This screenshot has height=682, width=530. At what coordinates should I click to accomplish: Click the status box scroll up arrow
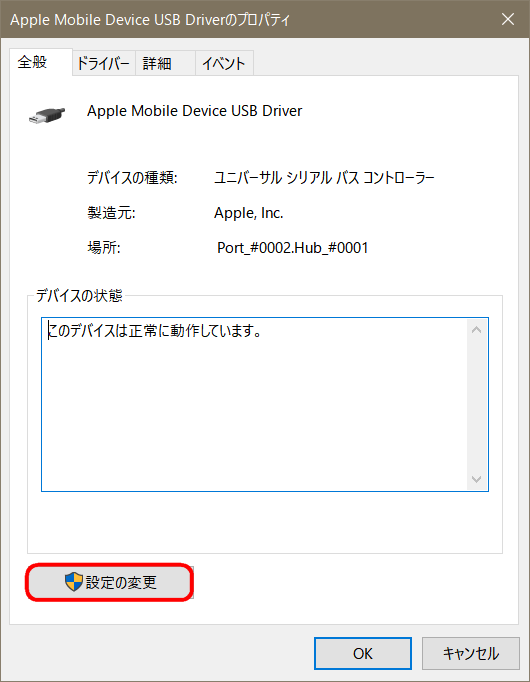click(477, 330)
